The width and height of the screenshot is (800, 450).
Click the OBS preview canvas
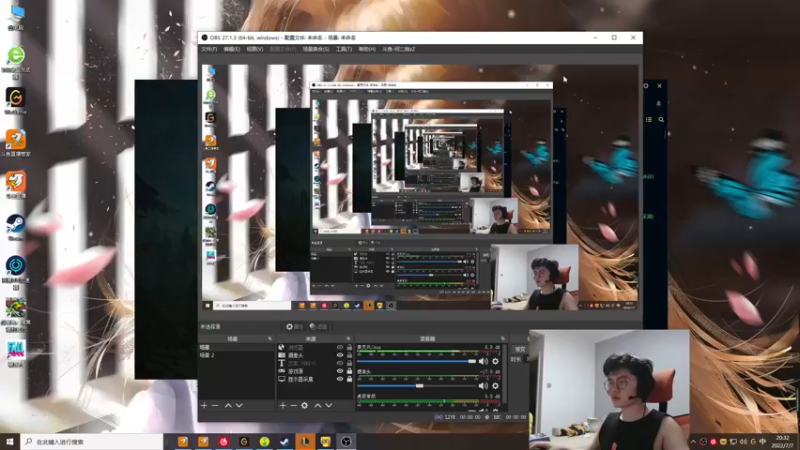point(420,188)
